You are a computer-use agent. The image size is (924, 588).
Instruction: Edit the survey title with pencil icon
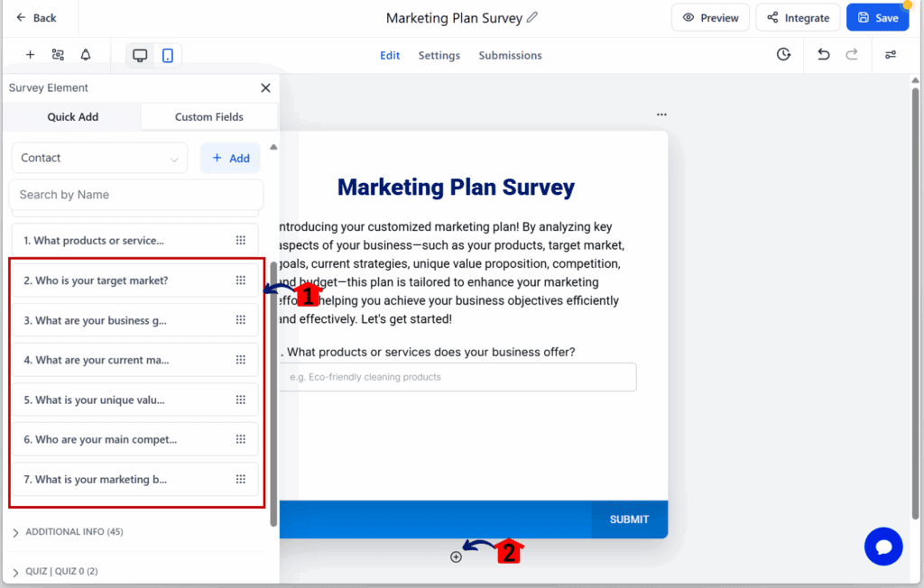point(532,18)
